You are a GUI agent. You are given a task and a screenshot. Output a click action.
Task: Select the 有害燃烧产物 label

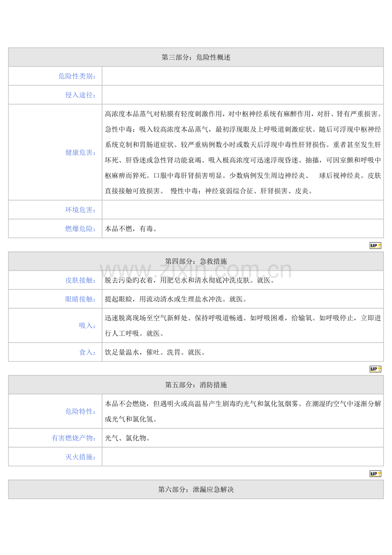[x=74, y=438]
